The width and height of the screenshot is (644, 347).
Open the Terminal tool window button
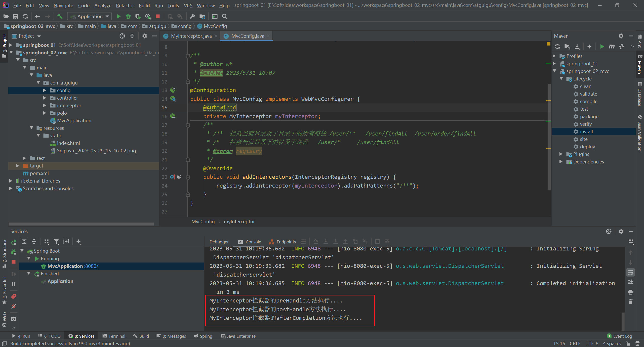[x=114, y=336]
